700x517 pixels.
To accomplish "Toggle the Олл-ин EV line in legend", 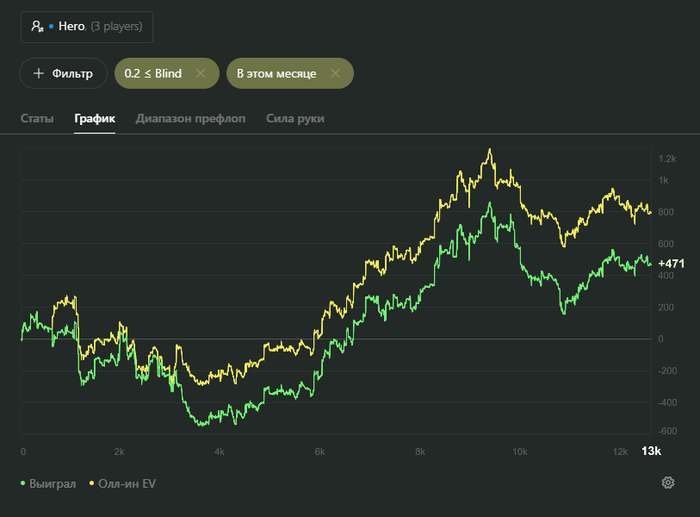I will click(x=128, y=484).
